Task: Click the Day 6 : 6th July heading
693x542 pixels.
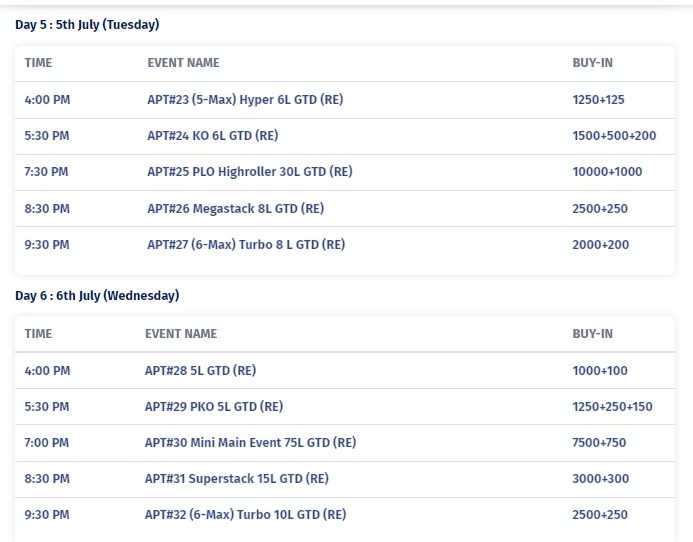Action: pos(97,296)
